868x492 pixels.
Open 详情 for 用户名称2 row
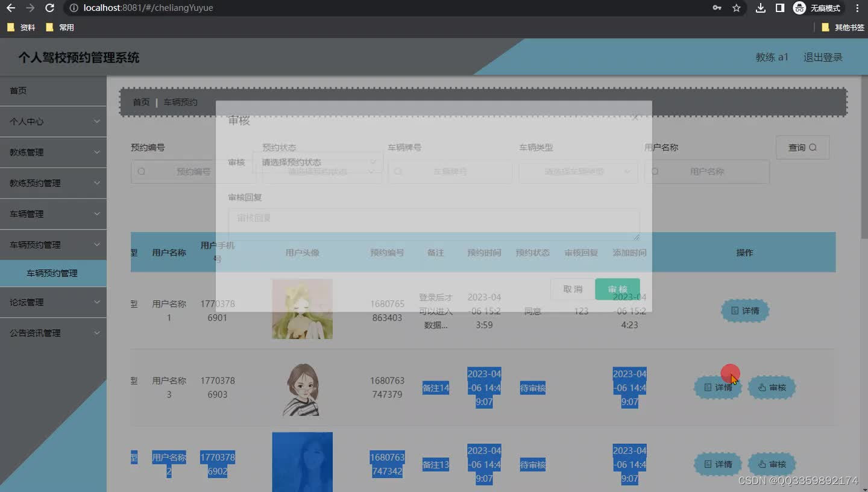coord(718,464)
